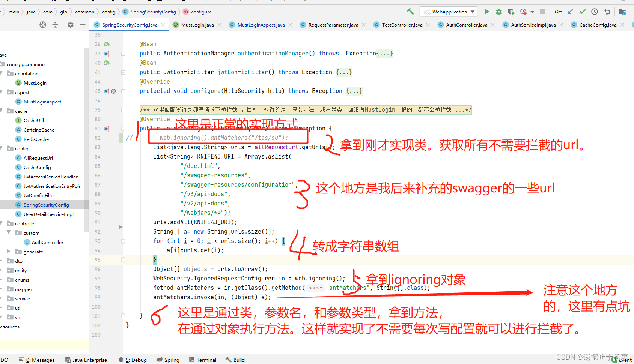The width and height of the screenshot is (634, 364).
Task: Click the gutter icon on line 37
Action: click(107, 54)
